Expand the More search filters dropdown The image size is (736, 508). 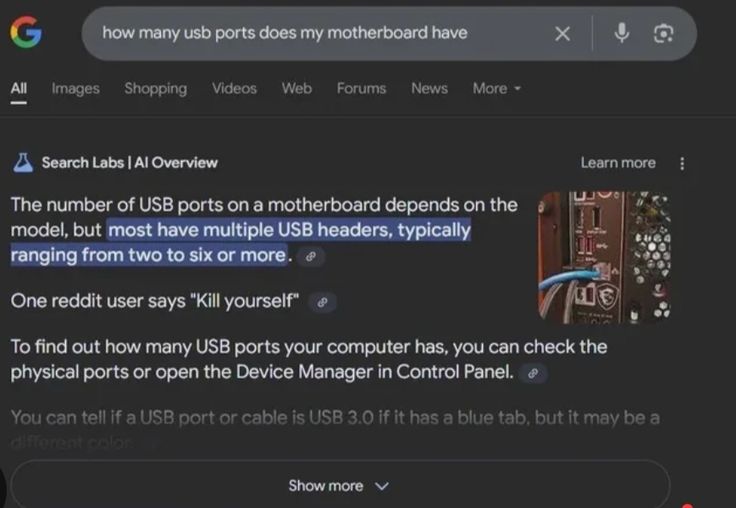(x=497, y=88)
